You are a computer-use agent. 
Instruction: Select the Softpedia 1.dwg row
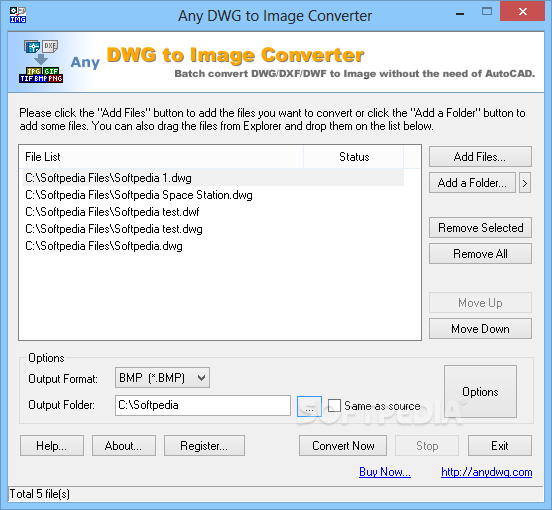(213, 178)
